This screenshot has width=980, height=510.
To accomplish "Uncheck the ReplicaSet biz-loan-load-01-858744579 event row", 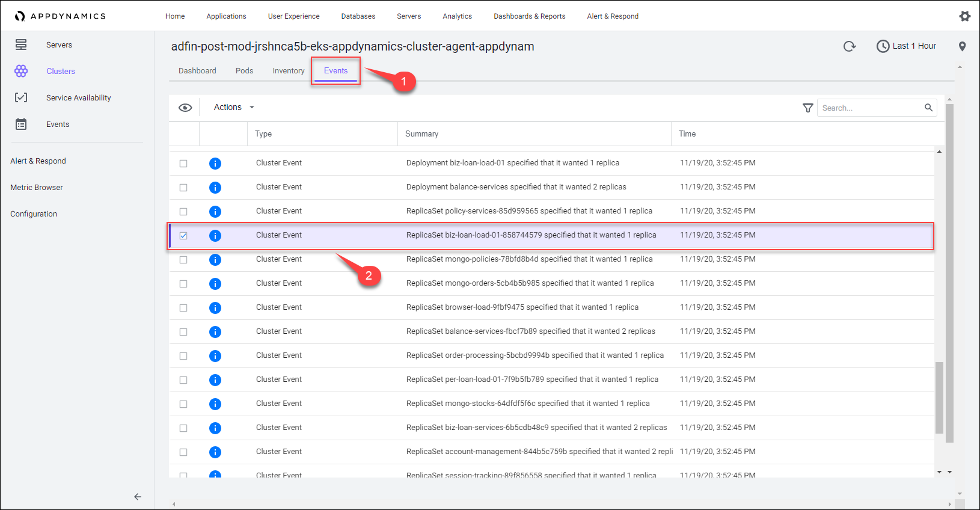I will coord(183,236).
